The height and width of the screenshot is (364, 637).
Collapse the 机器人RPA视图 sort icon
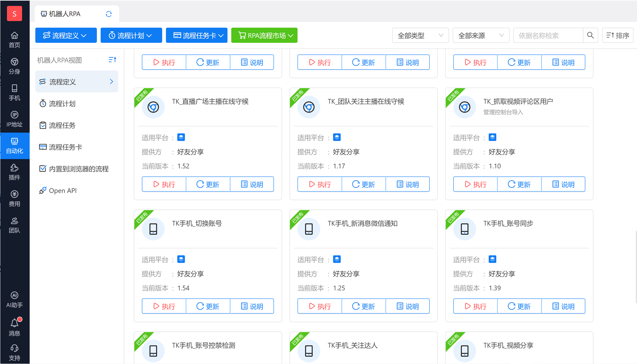112,60
